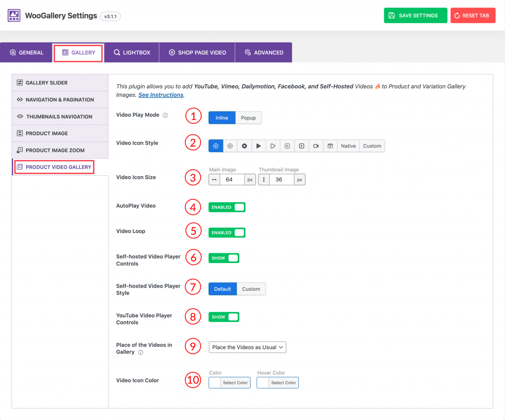Screen dimensions: 505x420
Task: Open Product Image Zoom section
Action: point(60,150)
